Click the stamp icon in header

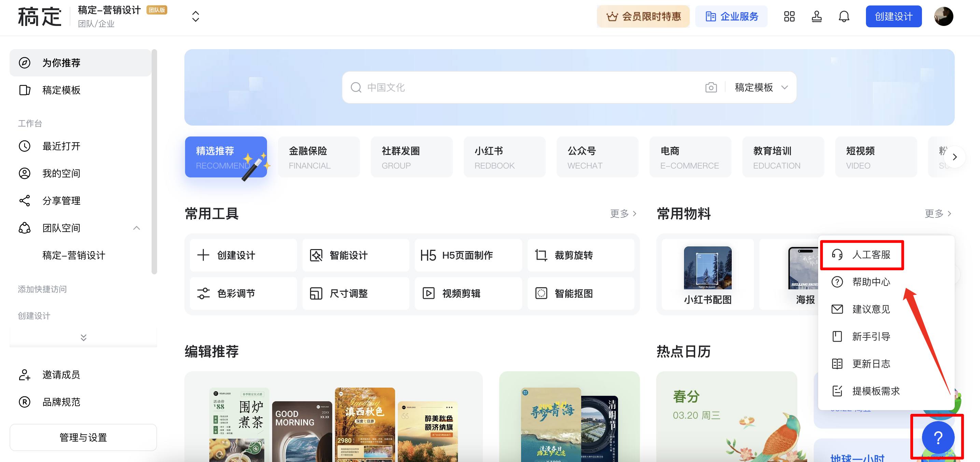click(x=816, y=16)
